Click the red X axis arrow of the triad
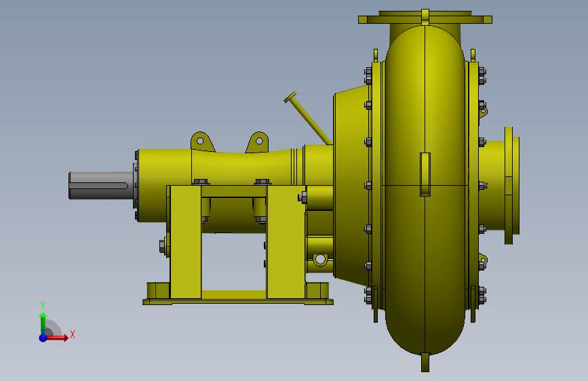This screenshot has width=588, height=381. pyautogui.click(x=57, y=338)
